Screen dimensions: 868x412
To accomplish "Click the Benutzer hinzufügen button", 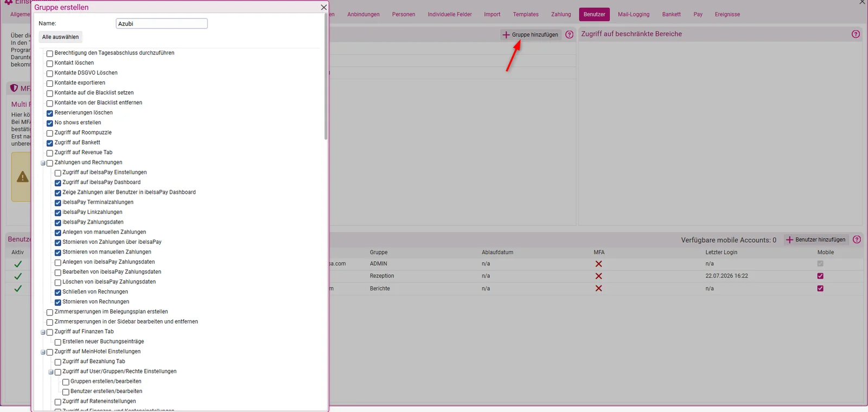I will tap(816, 240).
